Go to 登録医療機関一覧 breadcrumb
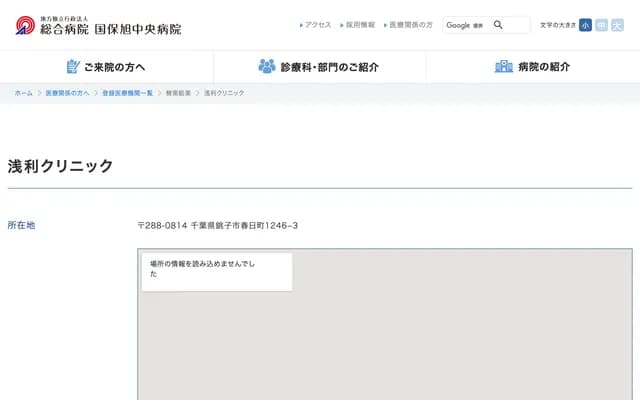 [127, 93]
